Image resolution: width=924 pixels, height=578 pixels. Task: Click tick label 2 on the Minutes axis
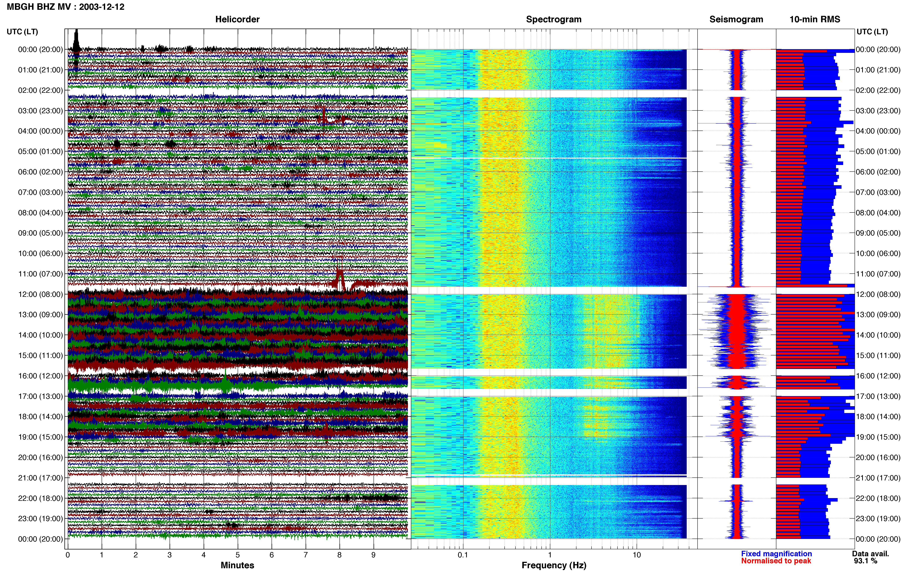point(136,555)
